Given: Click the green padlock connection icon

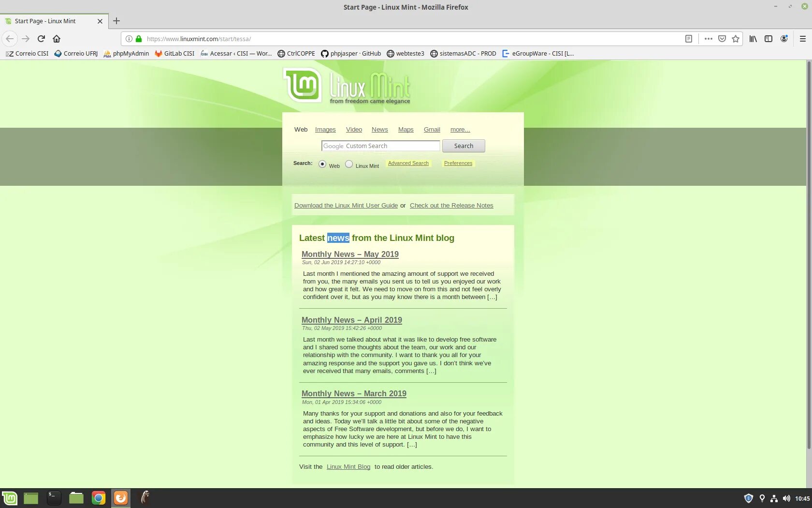Looking at the screenshot, I should tap(139, 39).
